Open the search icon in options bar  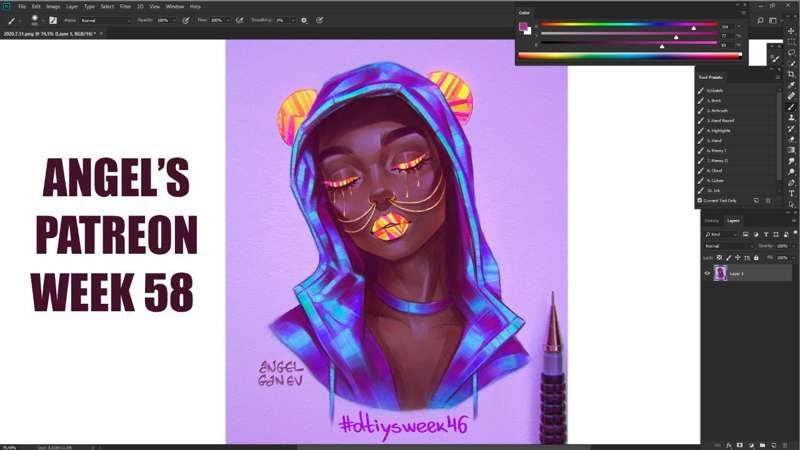pyautogui.click(x=760, y=20)
